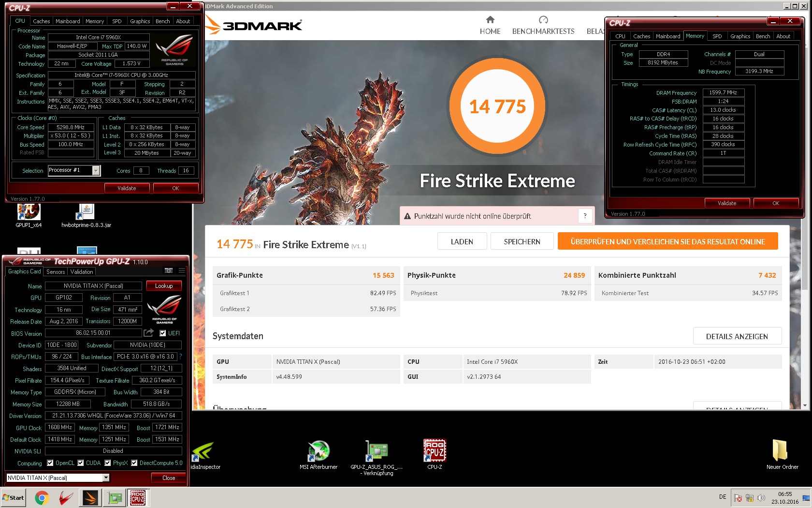This screenshot has height=508, width=812.
Task: Click the Driver Version field in GPU-Z
Action: tap(113, 416)
